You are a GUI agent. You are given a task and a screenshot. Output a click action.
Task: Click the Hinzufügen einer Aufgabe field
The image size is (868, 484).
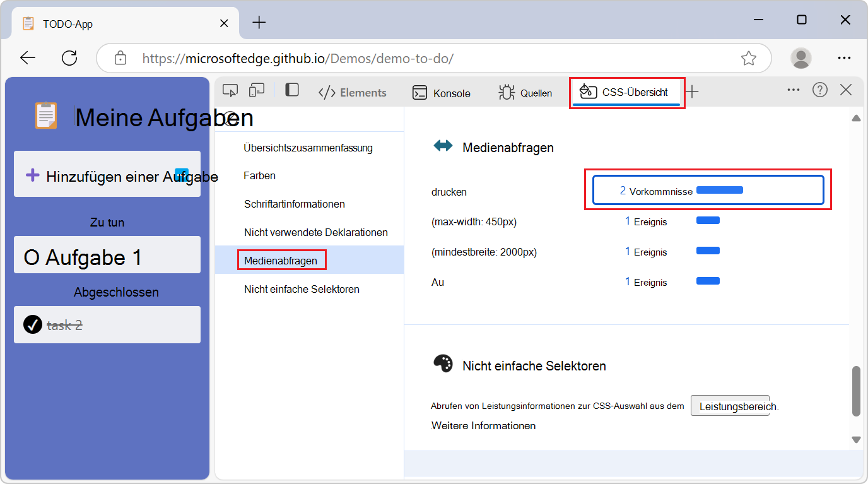coord(107,174)
